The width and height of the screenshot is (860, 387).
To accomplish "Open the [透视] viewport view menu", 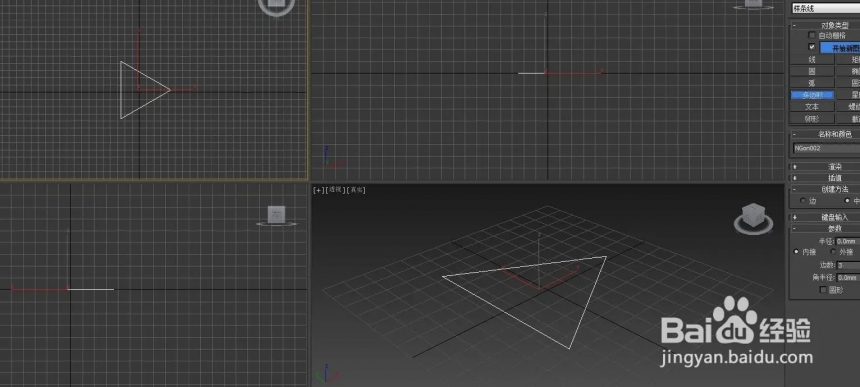I will pyautogui.click(x=335, y=190).
